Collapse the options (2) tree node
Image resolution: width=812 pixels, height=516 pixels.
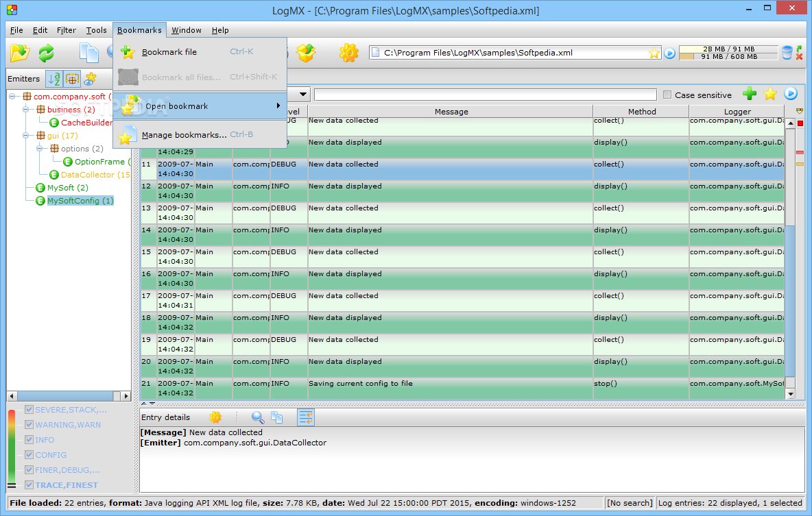tap(39, 149)
